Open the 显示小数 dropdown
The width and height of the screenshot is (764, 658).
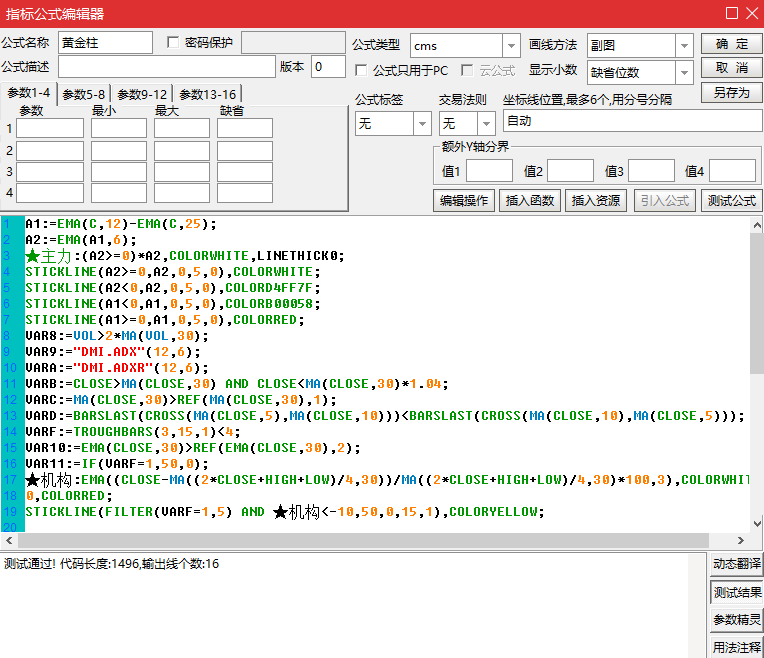[x=684, y=72]
